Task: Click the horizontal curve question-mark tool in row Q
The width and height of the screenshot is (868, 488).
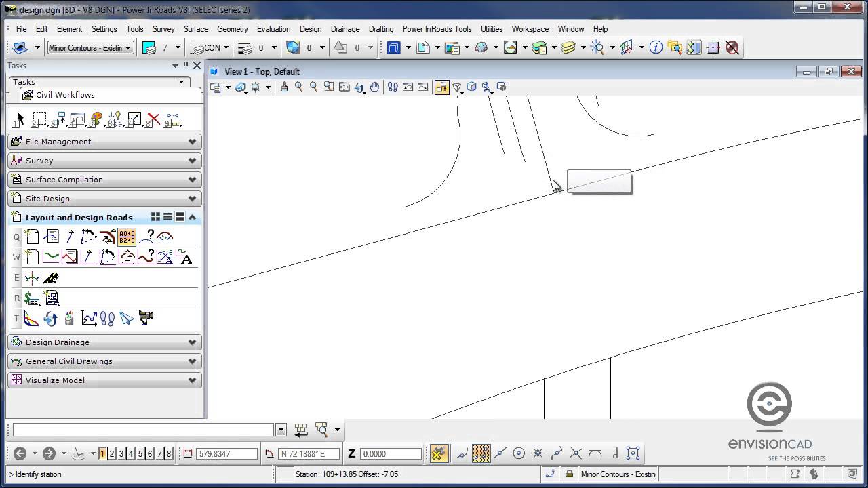Action: (146, 237)
